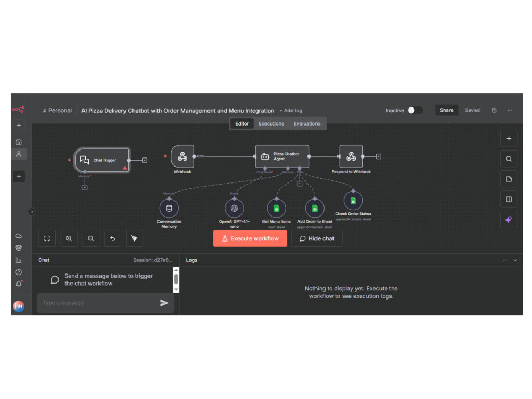532x399 pixels.
Task: Open the canvas search magnifier button
Action: click(509, 159)
